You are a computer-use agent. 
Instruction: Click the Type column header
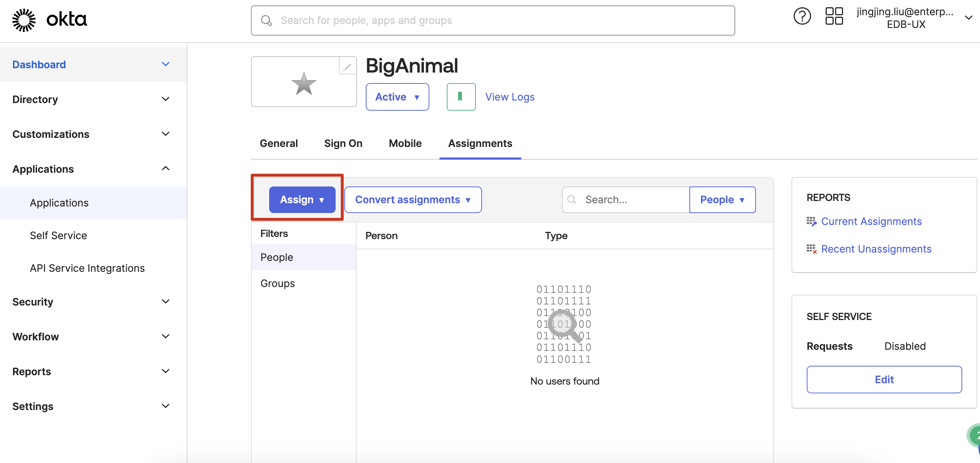556,236
